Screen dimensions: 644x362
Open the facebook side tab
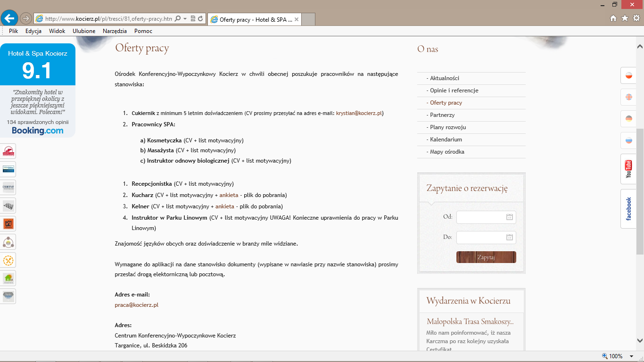(628, 209)
